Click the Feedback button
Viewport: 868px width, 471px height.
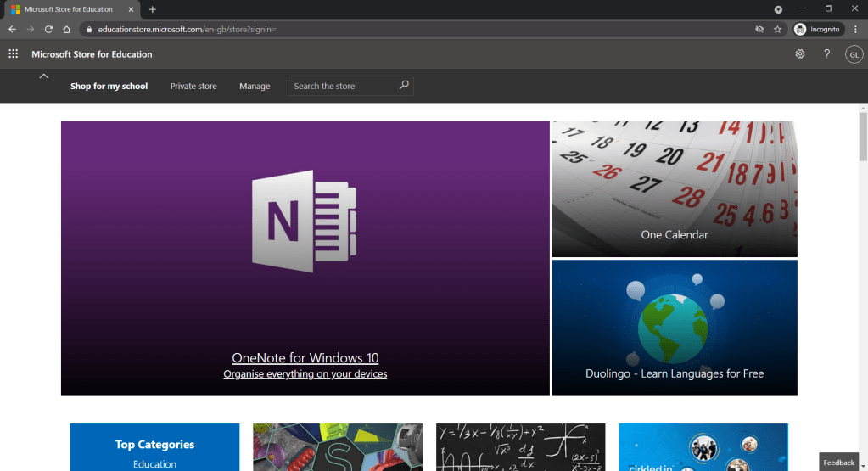(x=838, y=463)
